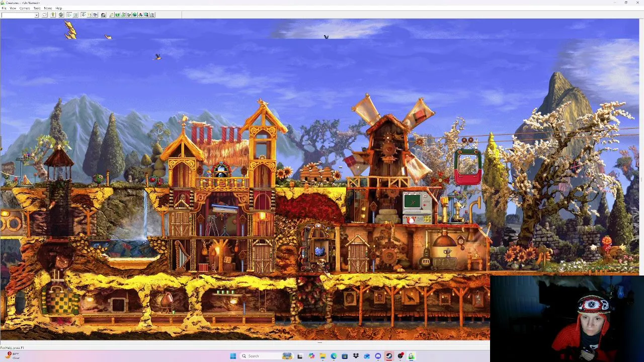Click the eye view toolbar icon
Image resolution: width=644 pixels, height=362 pixels.
click(95, 15)
